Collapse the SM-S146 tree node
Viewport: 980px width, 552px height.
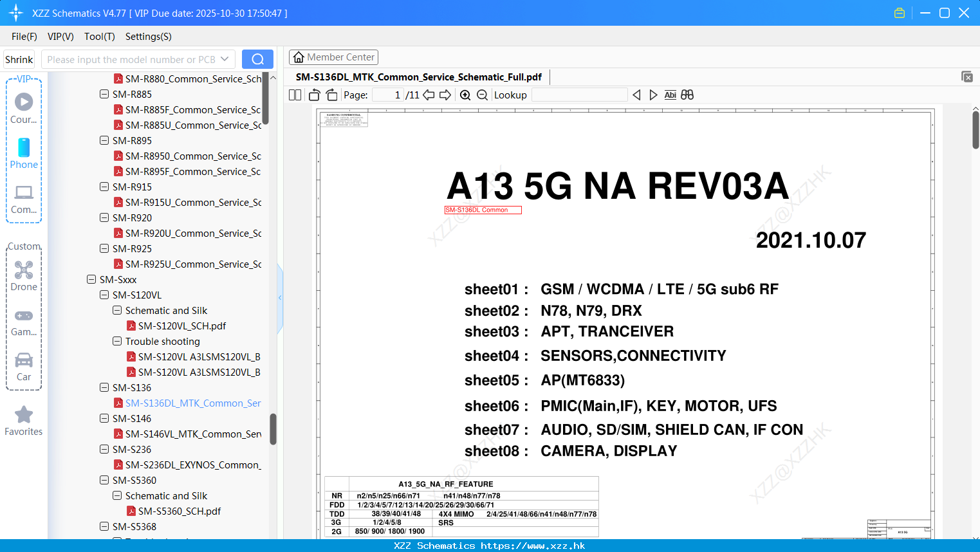coord(104,418)
